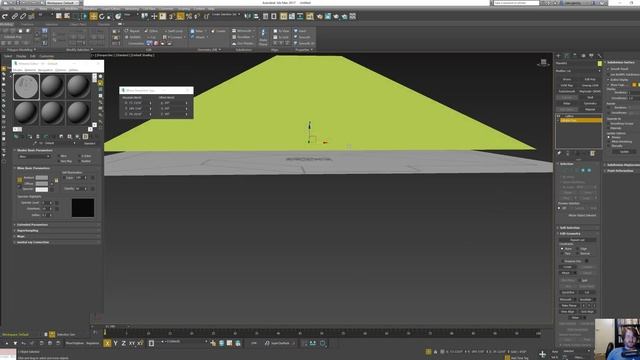640x360 pixels.
Task: Open the Modify tab in command panel
Action: coord(567,56)
